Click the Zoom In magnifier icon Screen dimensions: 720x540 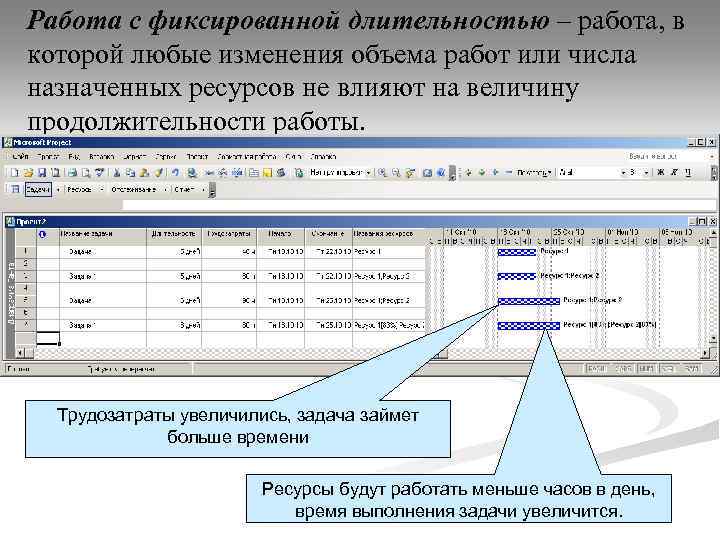coord(382,173)
